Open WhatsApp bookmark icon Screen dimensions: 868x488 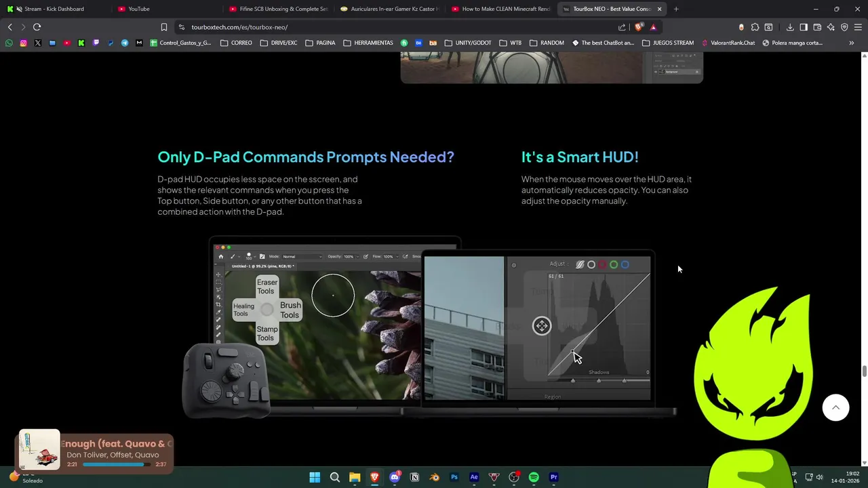tap(9, 43)
